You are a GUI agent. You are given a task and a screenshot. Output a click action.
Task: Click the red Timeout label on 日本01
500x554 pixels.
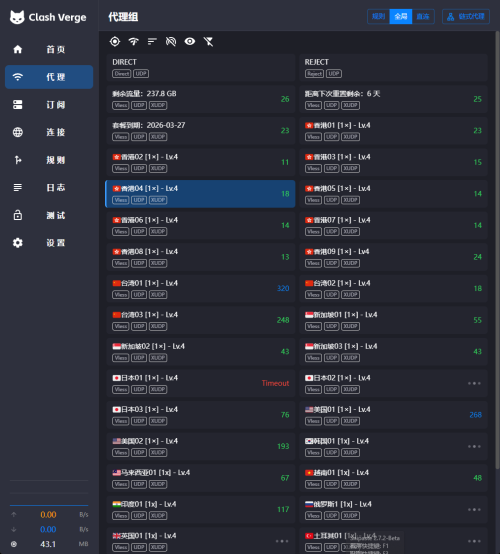[x=275, y=383]
